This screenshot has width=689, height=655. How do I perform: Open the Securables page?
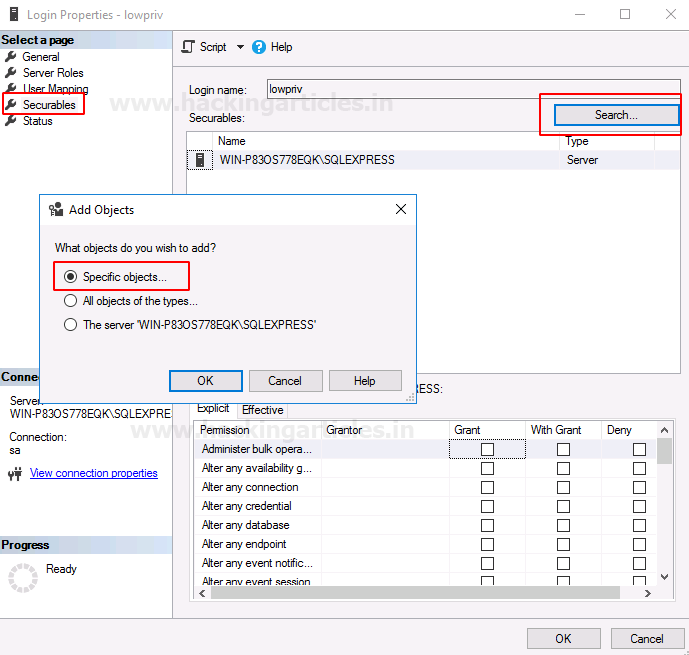coord(49,105)
